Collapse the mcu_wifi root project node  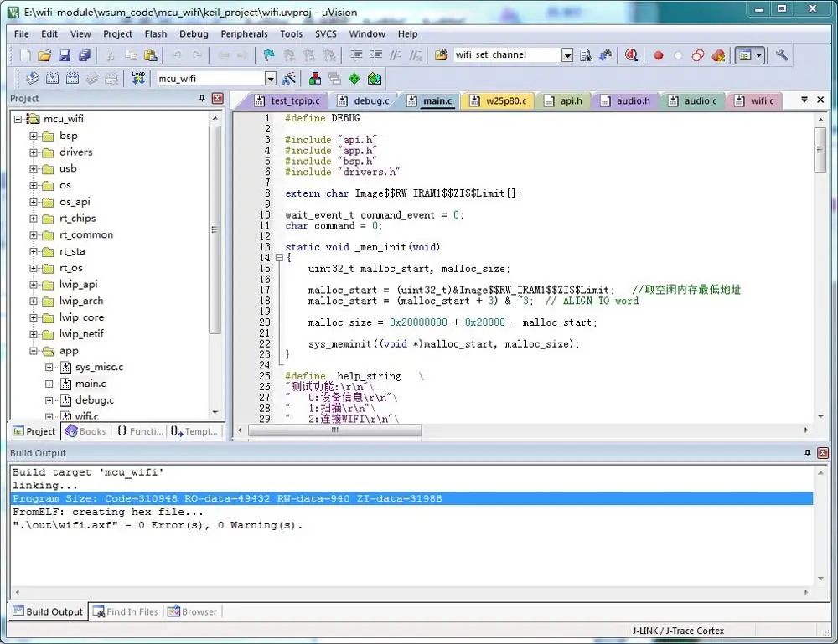tap(18, 119)
